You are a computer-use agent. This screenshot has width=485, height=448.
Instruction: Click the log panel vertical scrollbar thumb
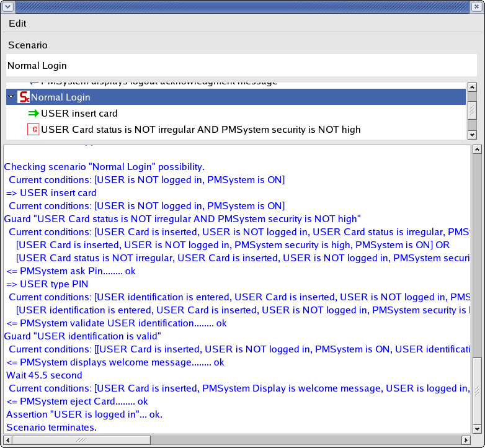[x=476, y=390]
